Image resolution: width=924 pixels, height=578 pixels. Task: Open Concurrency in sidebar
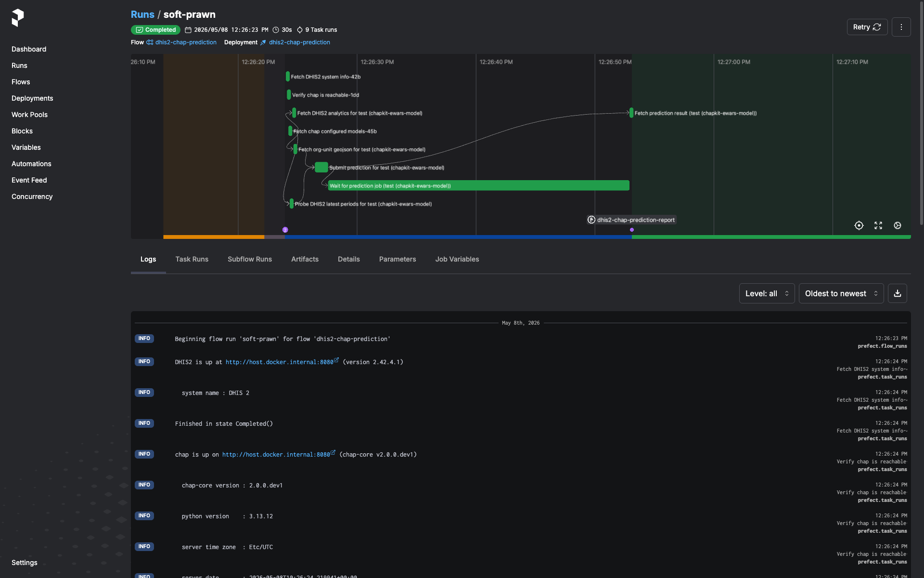[x=32, y=197]
